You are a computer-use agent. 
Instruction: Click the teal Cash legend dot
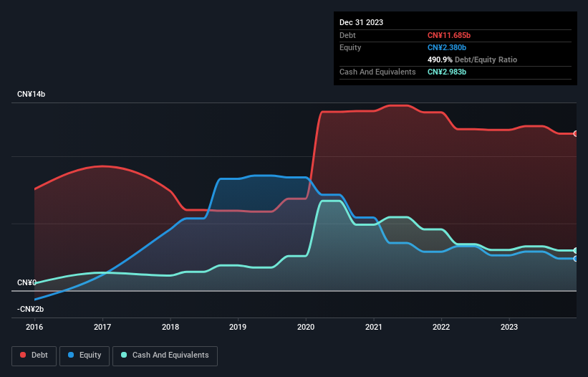point(124,355)
